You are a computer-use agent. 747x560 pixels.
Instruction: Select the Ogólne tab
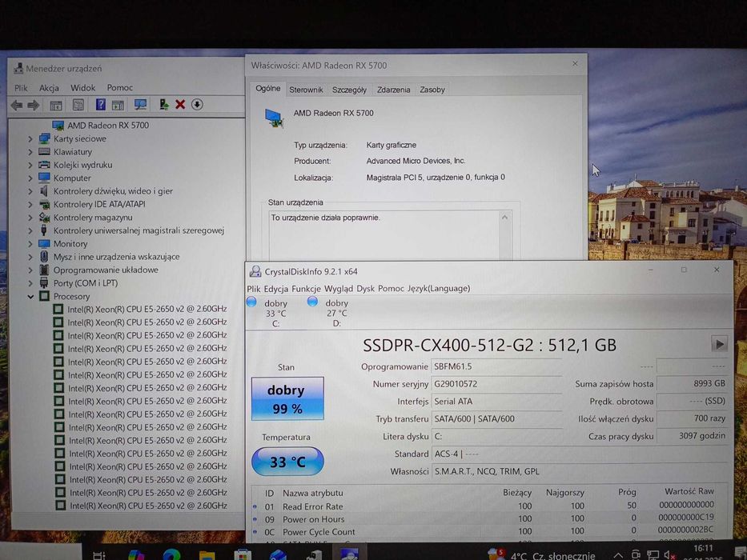click(267, 89)
